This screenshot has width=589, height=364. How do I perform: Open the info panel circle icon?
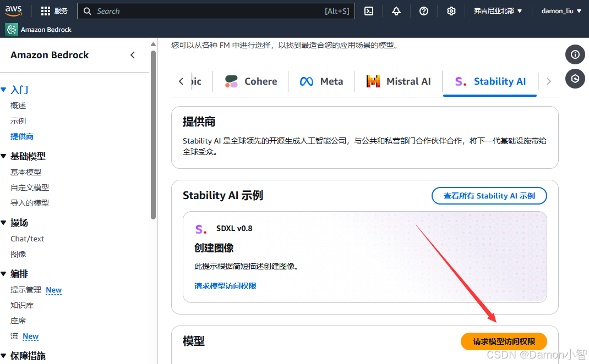pos(575,55)
